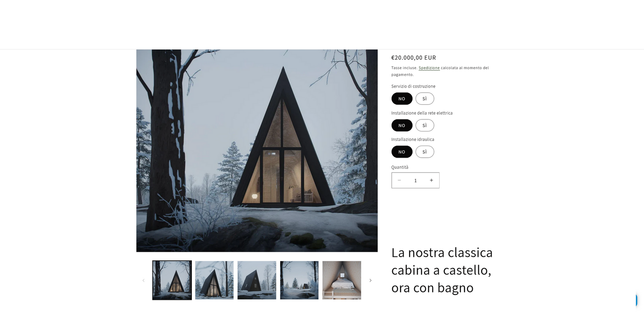644x314 pixels.
Task: Select the bedroom interior thumbnail
Action: click(x=342, y=280)
